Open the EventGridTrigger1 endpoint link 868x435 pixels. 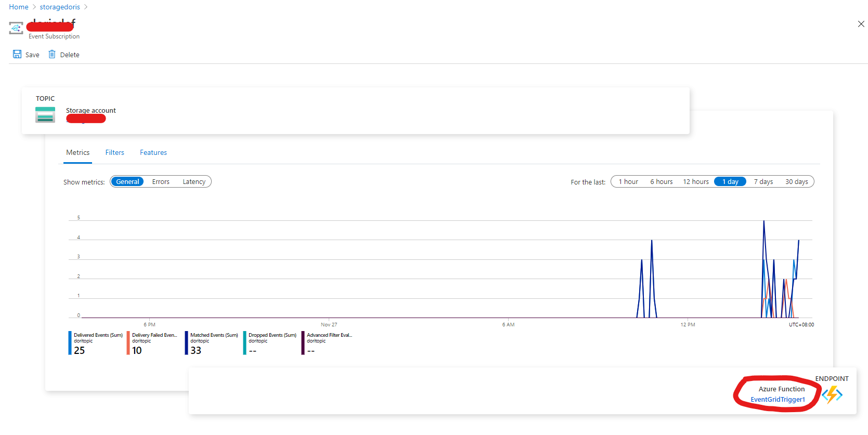point(778,399)
